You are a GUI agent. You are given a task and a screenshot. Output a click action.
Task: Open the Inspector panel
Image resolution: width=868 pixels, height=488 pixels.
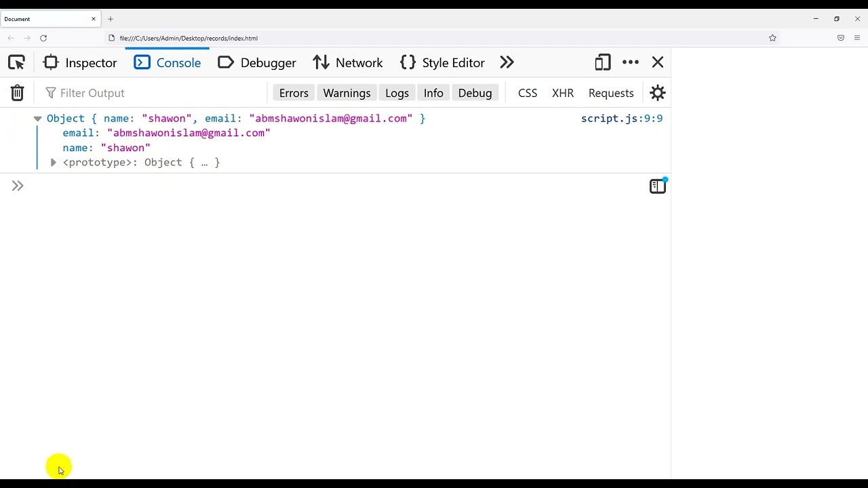pos(80,62)
